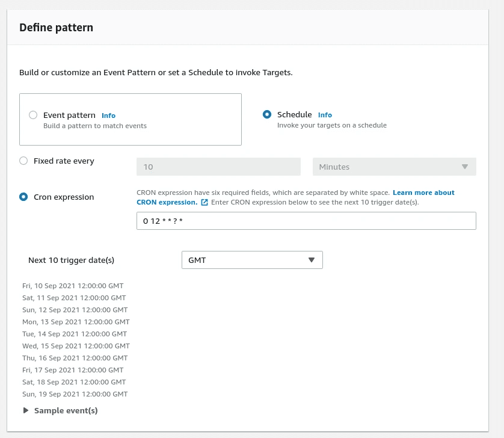Click the 'Sun, 12 Sep 2021 12:00:00 GMT' entry
The height and width of the screenshot is (438, 504).
coord(75,310)
